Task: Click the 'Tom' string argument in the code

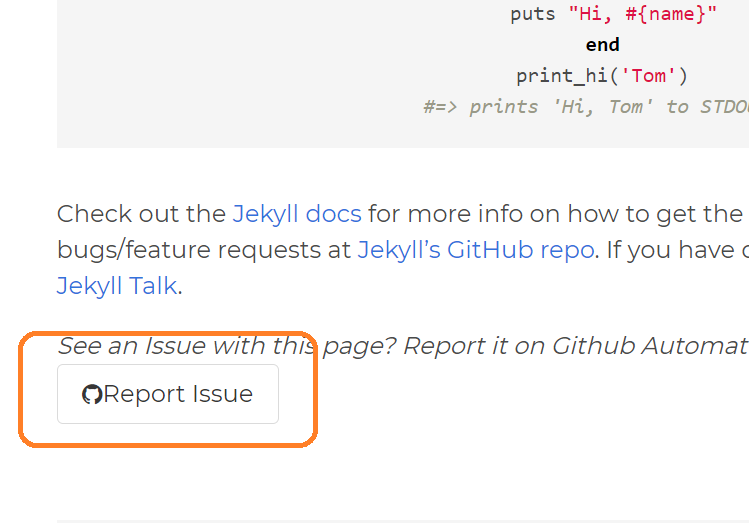Action: pyautogui.click(x=653, y=76)
